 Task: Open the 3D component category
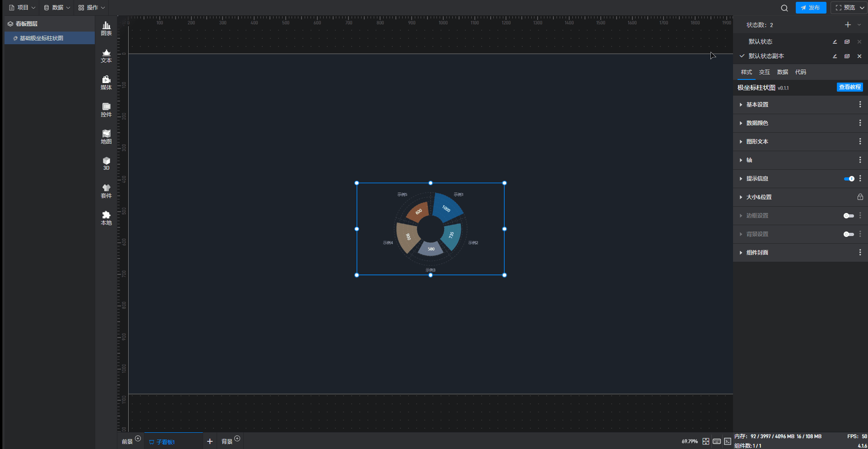pyautogui.click(x=106, y=163)
